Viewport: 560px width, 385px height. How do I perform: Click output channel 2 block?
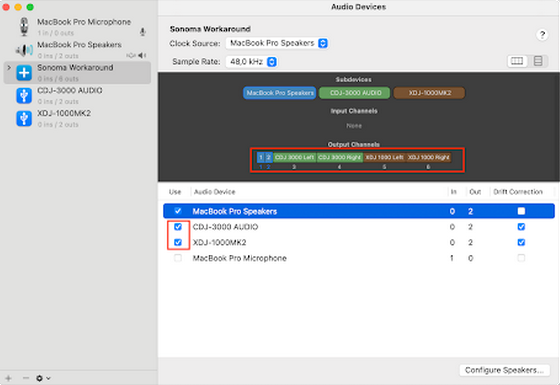point(269,158)
